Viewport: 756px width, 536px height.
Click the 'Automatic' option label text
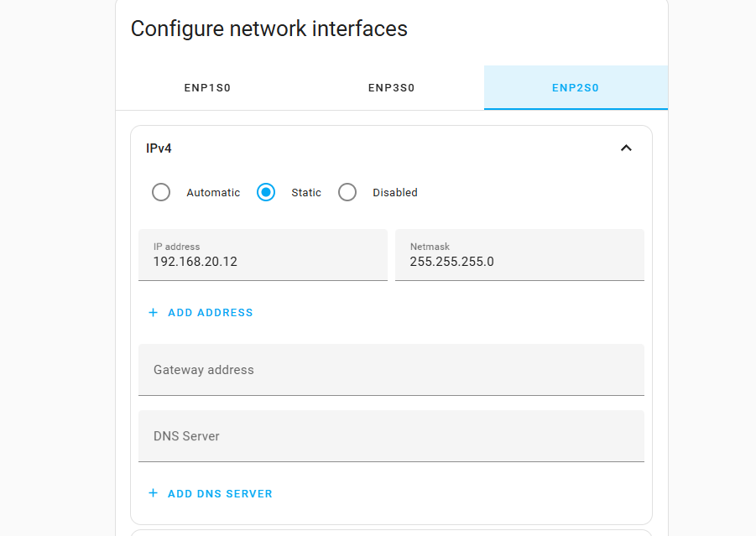(213, 193)
